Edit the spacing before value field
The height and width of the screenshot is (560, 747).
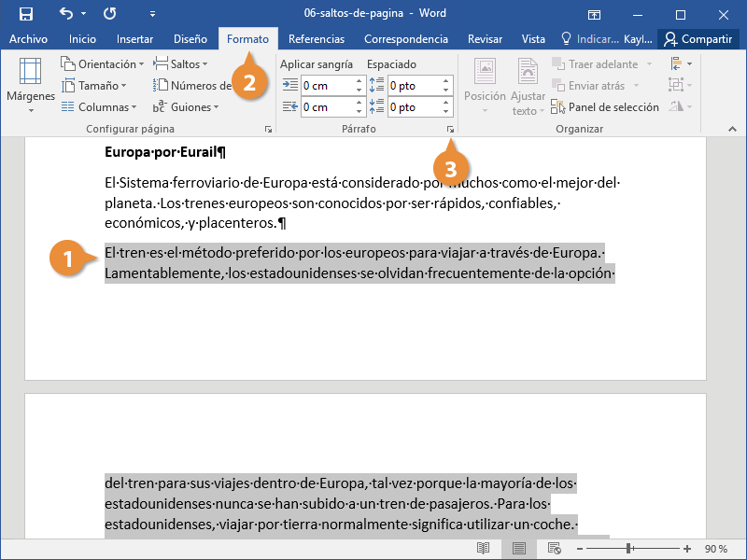pyautogui.click(x=415, y=86)
